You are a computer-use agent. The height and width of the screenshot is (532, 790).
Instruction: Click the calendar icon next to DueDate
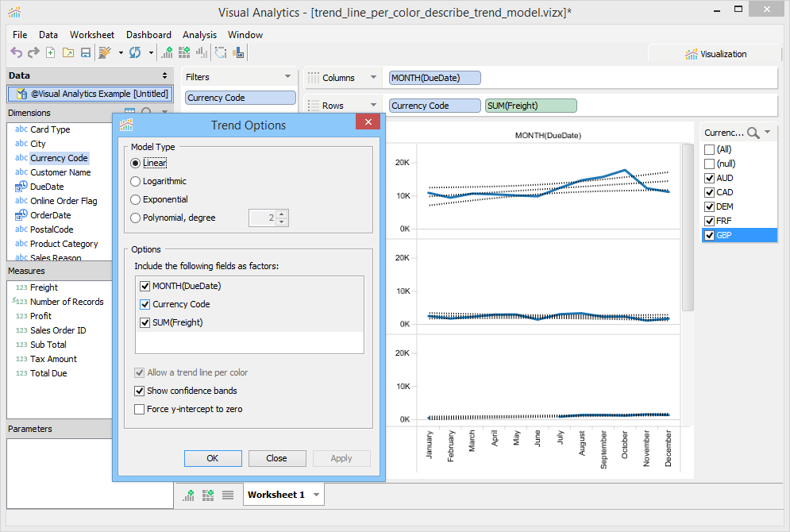click(x=21, y=187)
